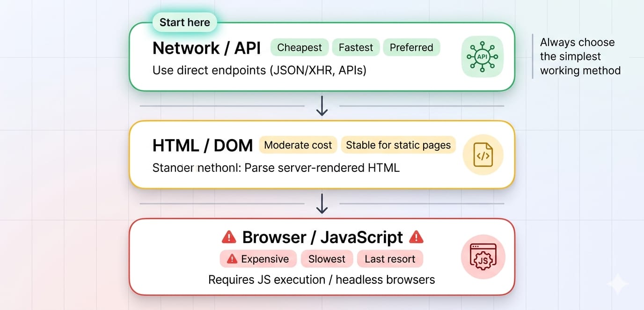This screenshot has width=644, height=310.
Task: Click warning triangle right of Browser / JavaScript
Action: click(416, 237)
